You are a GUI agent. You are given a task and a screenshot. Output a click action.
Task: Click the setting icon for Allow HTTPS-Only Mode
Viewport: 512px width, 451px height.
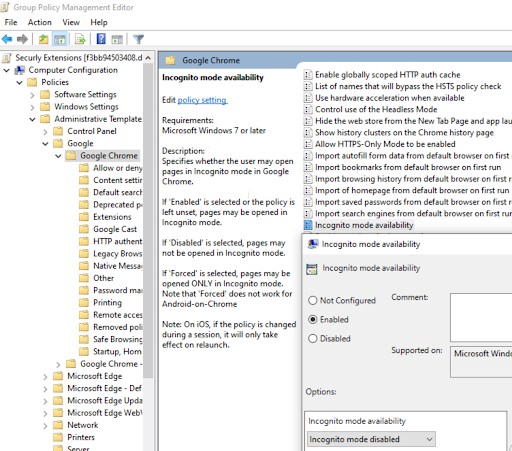click(308, 144)
